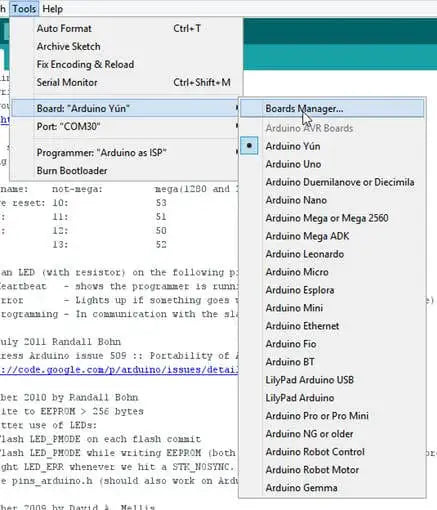Open the Tools menu
Viewport: 437px width, 510px height.
pyautogui.click(x=24, y=9)
